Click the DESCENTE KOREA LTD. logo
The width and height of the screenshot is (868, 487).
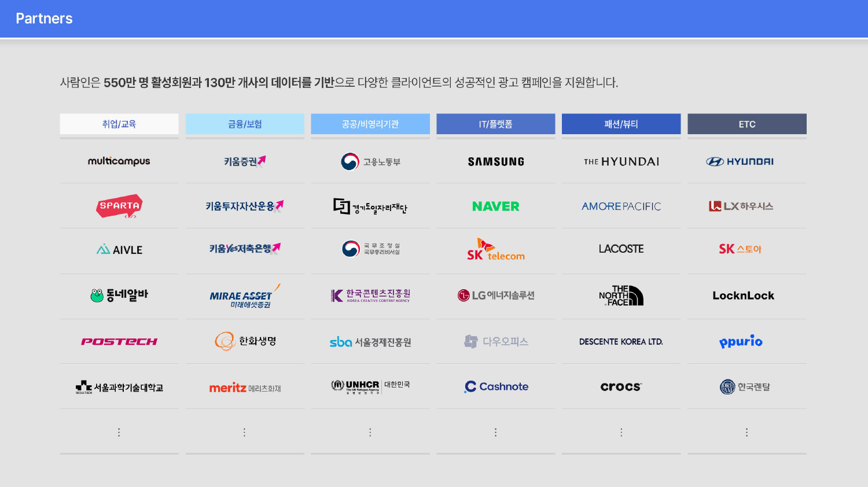(x=621, y=342)
